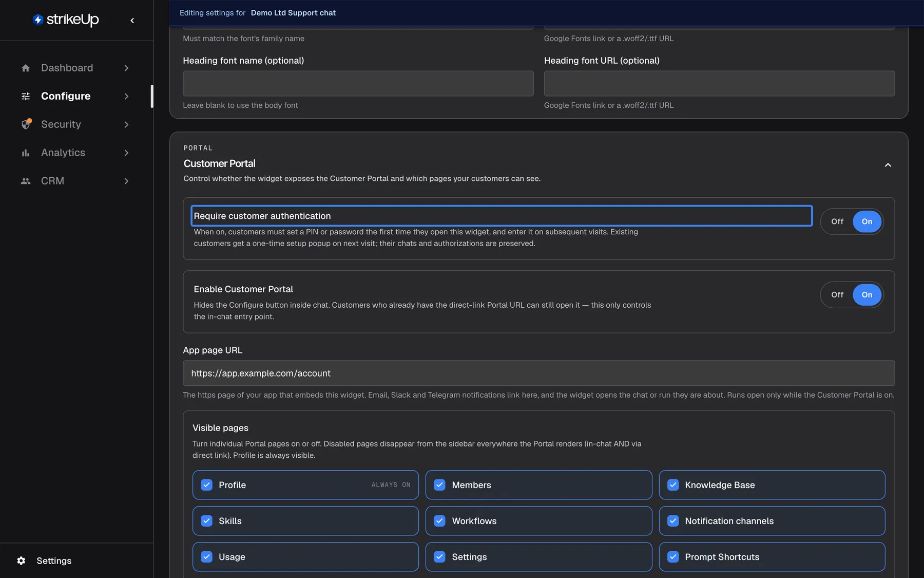This screenshot has width=924, height=578.
Task: Uncheck the Skills page checkbox
Action: (206, 521)
